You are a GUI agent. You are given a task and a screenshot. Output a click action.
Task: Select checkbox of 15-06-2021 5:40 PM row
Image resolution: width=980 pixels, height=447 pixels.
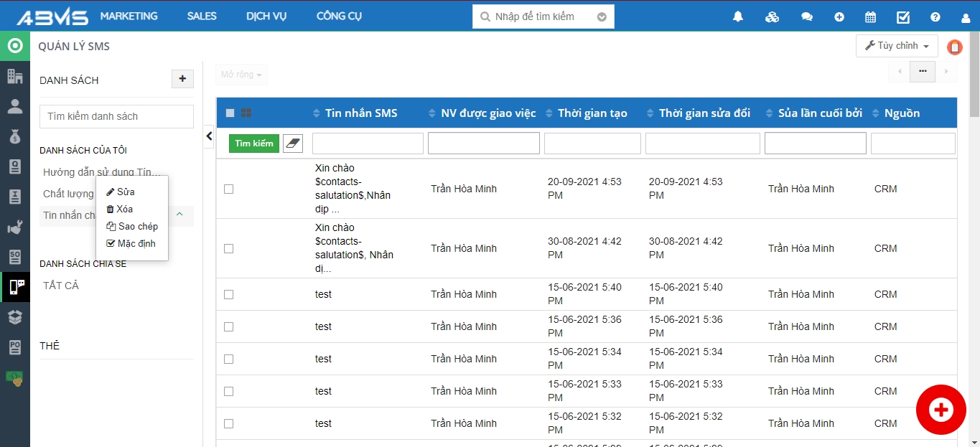(228, 294)
